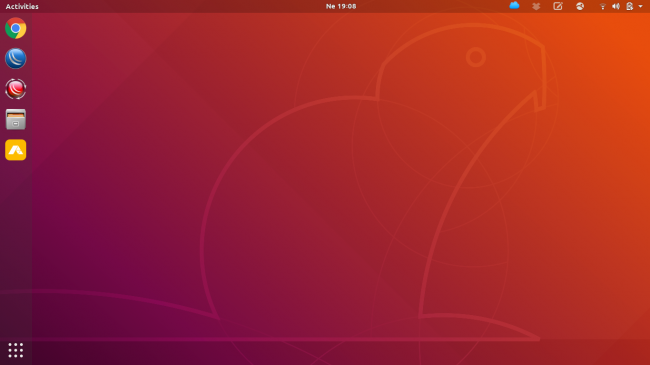
Task: Launch the yellow app icon in dock
Action: [x=16, y=150]
